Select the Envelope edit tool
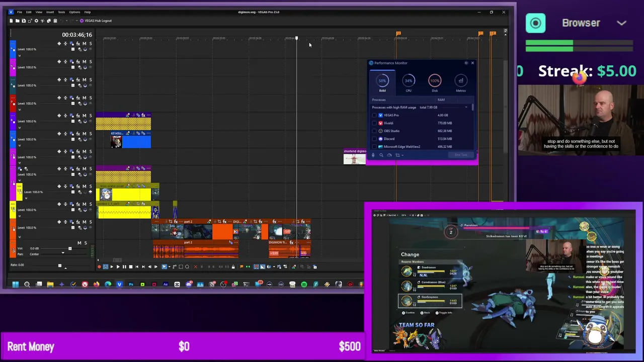 [x=175, y=266]
